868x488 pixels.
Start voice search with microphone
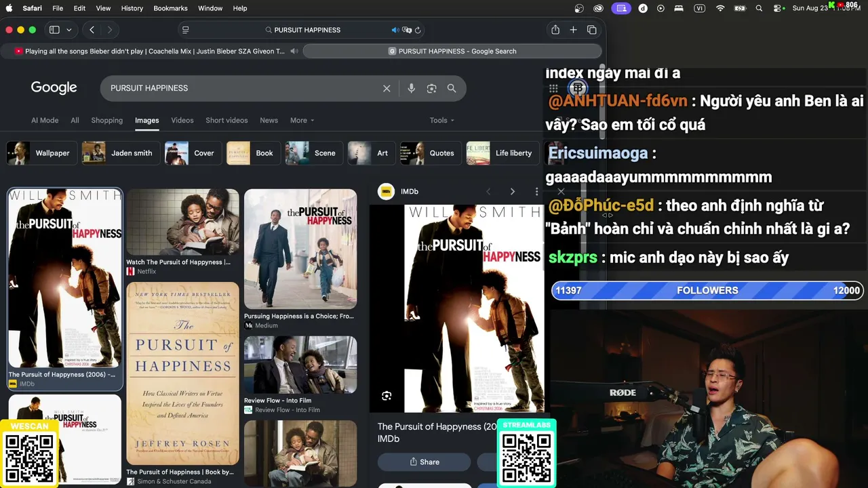pos(411,88)
